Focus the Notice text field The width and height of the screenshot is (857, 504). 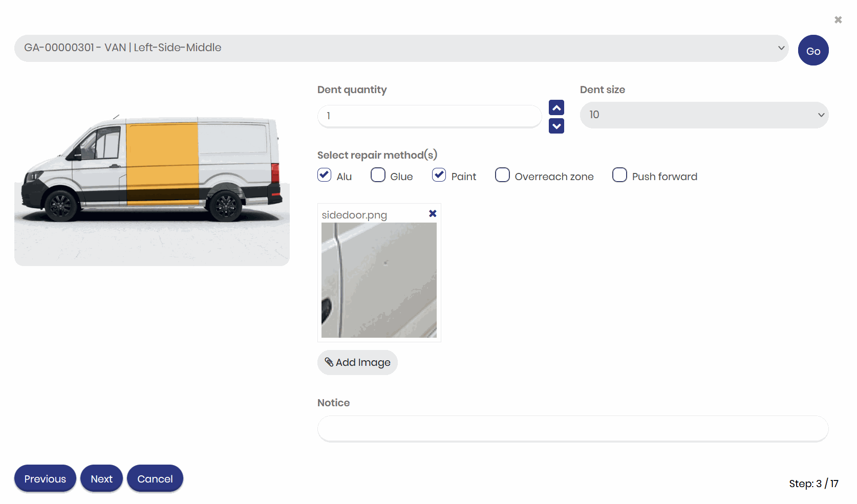click(572, 428)
